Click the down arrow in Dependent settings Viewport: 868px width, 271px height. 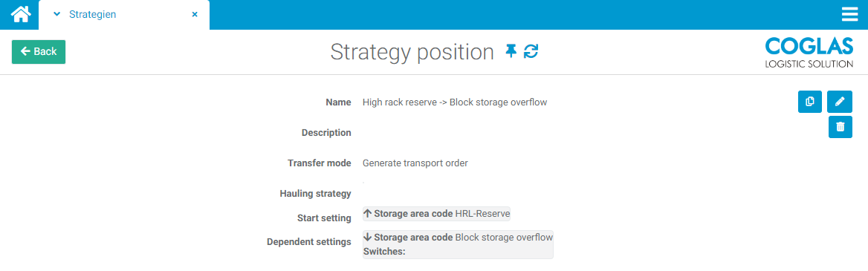[368, 238]
